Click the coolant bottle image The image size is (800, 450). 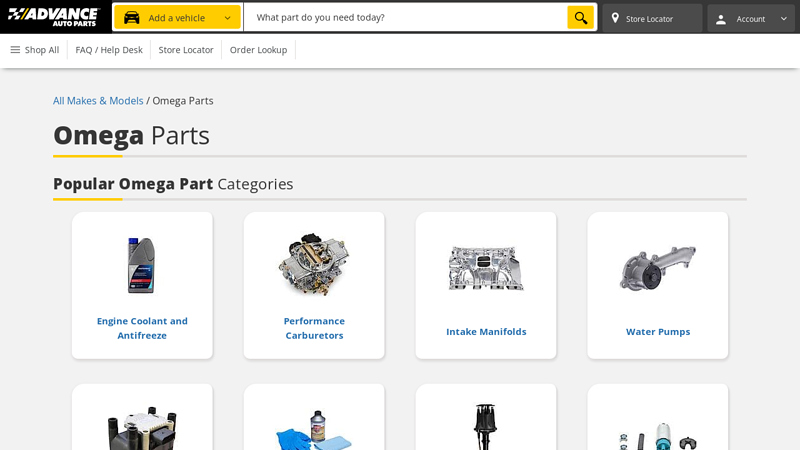(141, 265)
